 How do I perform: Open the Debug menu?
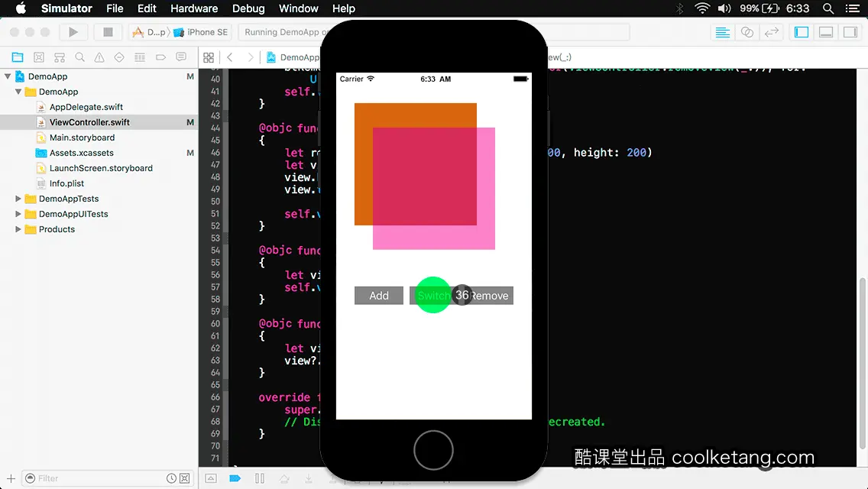(x=248, y=8)
